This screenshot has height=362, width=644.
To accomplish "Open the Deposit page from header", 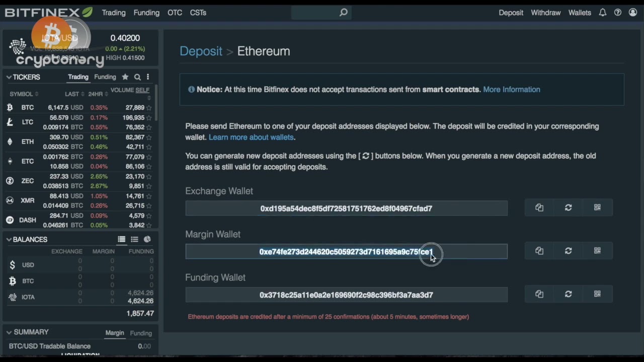I will tap(511, 13).
